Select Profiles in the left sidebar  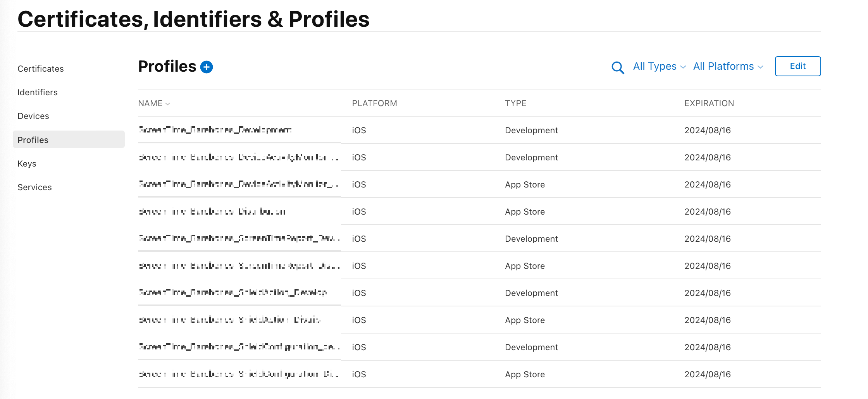pyautogui.click(x=69, y=139)
